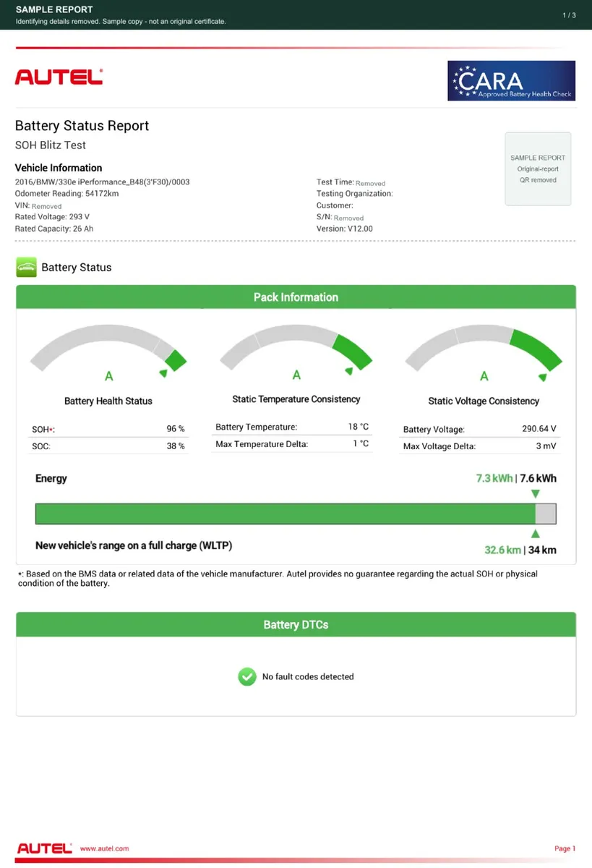
Task: Click the Vehicle Information heading
Action: 59,168
